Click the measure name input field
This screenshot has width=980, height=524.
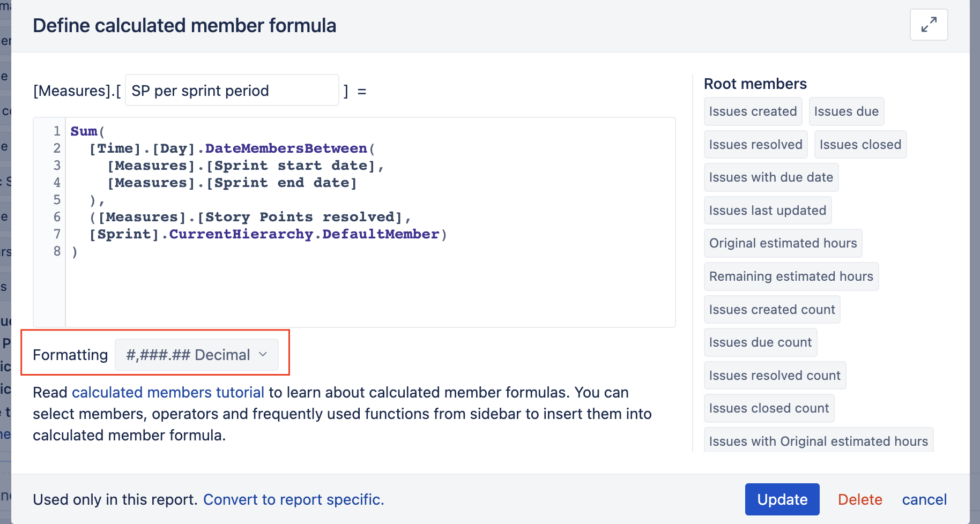click(232, 91)
